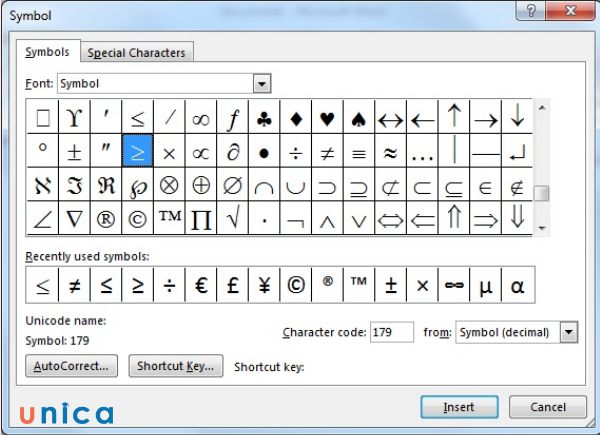Open the Font dropdown list
This screenshot has width=600, height=435.
(x=262, y=83)
